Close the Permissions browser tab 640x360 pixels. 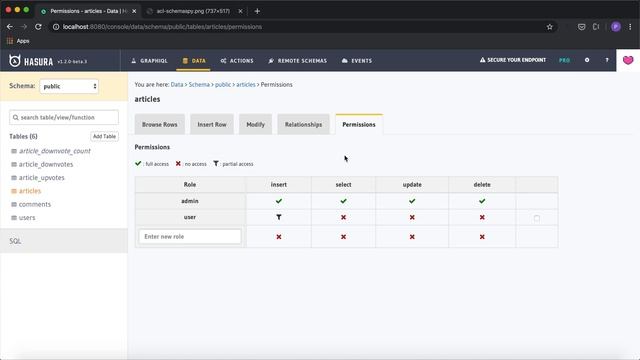[x=134, y=11]
